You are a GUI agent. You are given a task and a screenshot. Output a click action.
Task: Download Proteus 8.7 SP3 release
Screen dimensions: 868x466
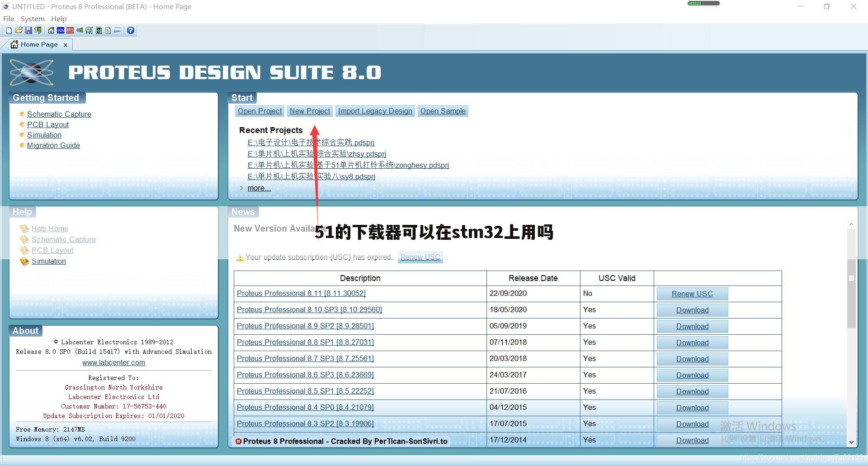click(692, 359)
